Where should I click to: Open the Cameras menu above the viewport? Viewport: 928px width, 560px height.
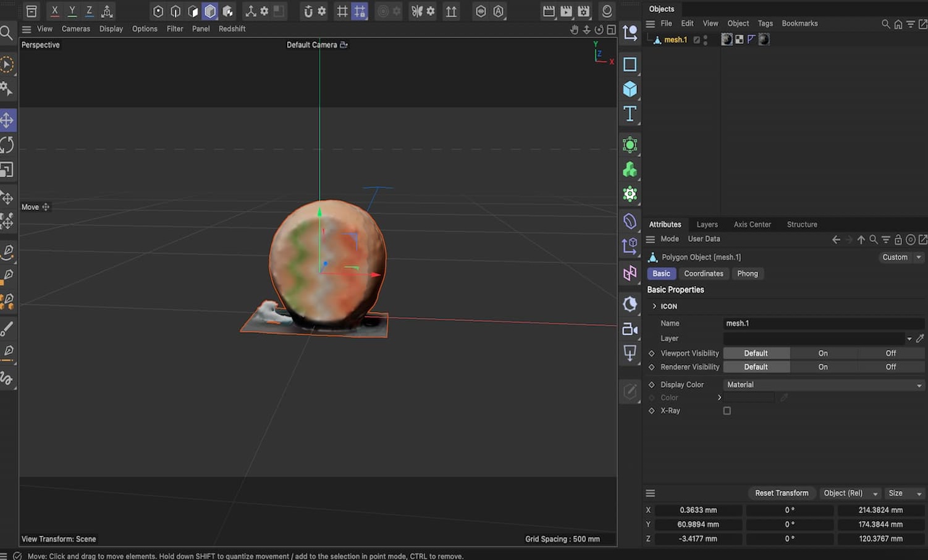tap(76, 28)
